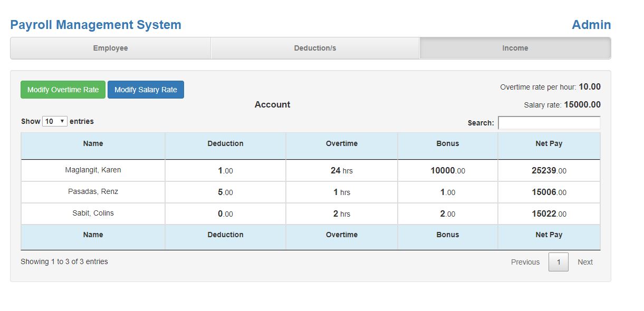Sort the table by Net Pay column
Screen dimensions: 644x311
point(549,143)
